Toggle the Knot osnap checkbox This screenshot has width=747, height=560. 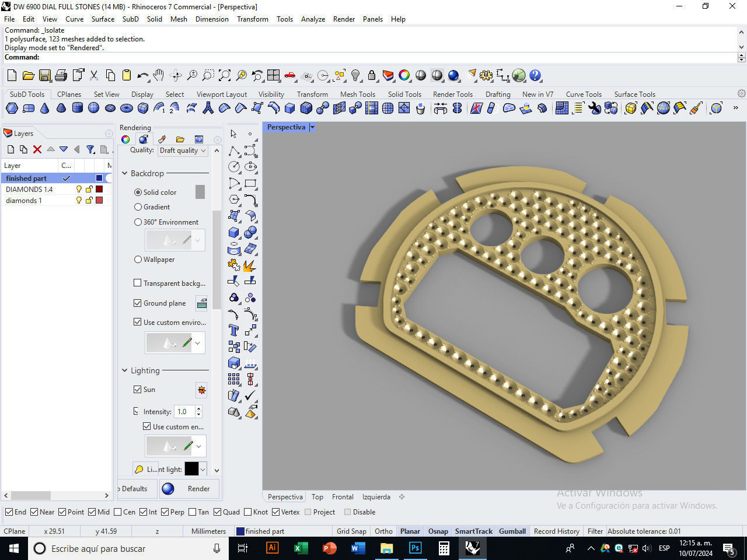(248, 512)
